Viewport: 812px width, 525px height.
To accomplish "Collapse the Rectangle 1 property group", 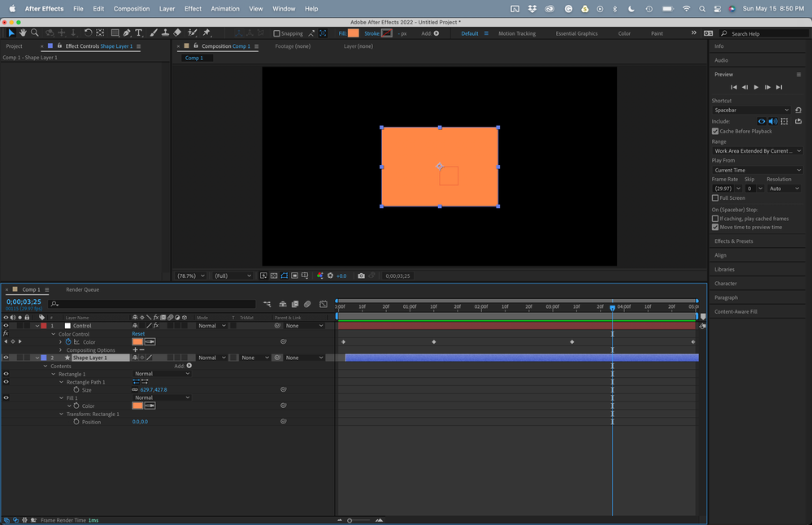I will click(54, 374).
